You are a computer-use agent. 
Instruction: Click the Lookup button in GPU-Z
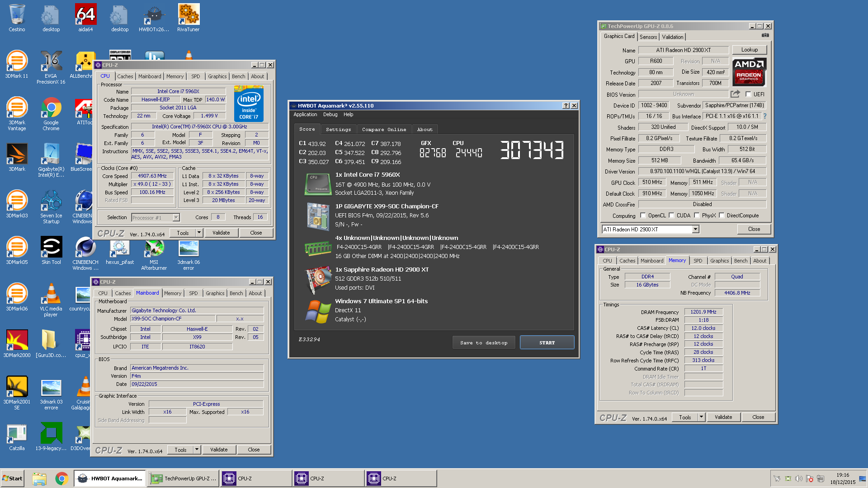750,50
